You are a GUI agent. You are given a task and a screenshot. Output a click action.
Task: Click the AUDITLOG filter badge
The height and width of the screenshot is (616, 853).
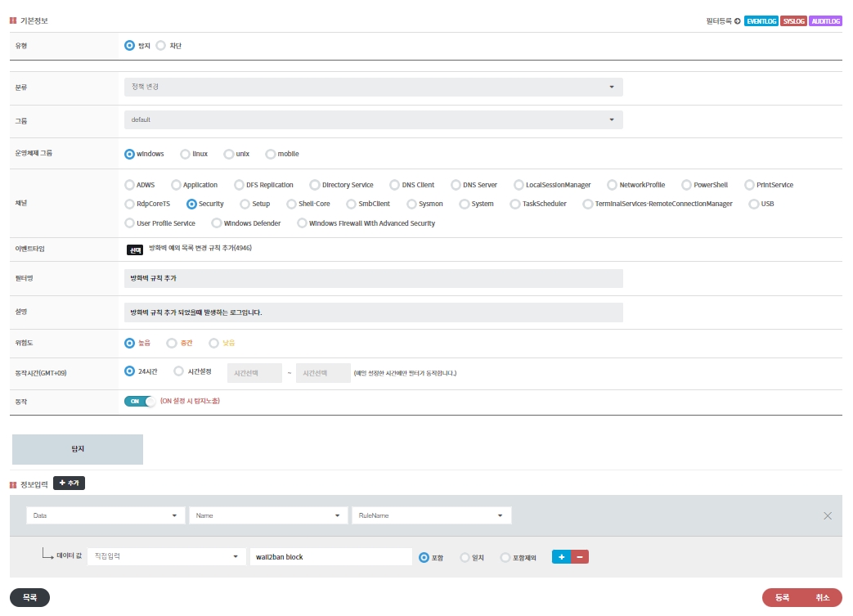[x=824, y=21]
